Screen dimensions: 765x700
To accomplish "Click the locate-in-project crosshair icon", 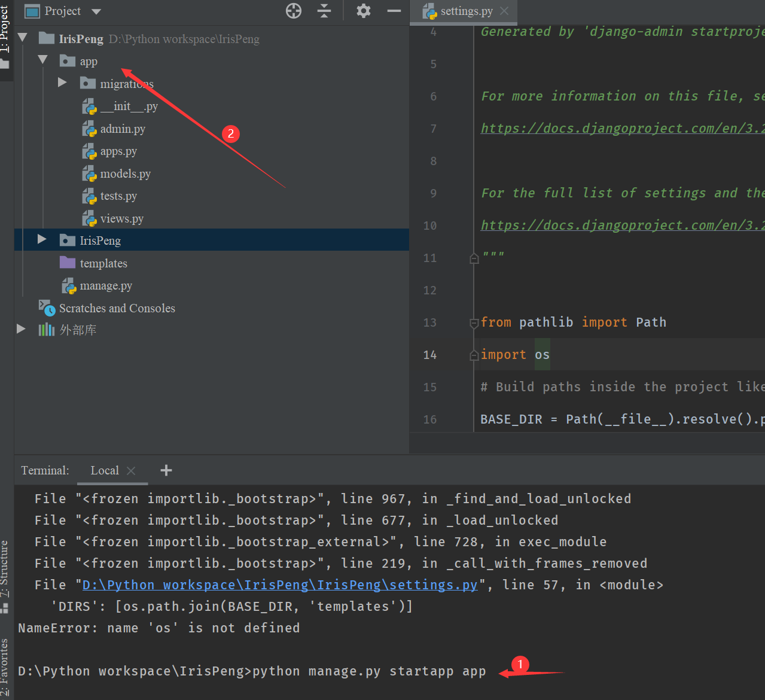I will (x=294, y=11).
